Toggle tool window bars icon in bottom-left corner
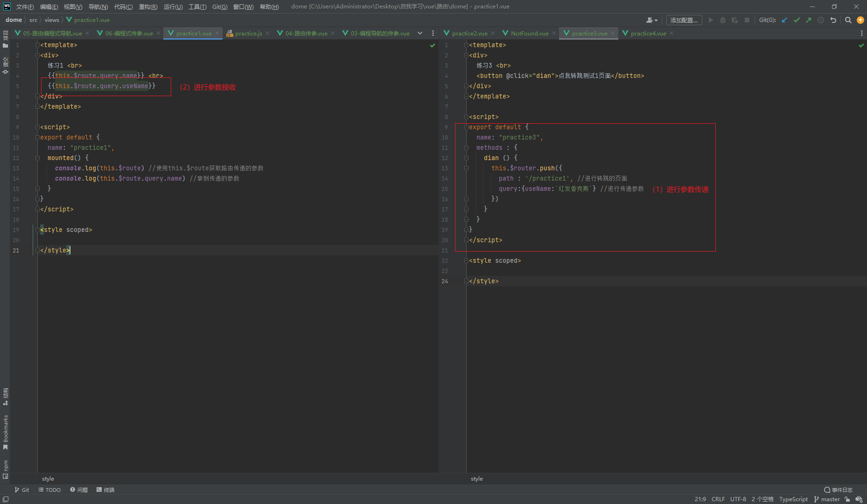This screenshot has width=867, height=504. [x=6, y=499]
